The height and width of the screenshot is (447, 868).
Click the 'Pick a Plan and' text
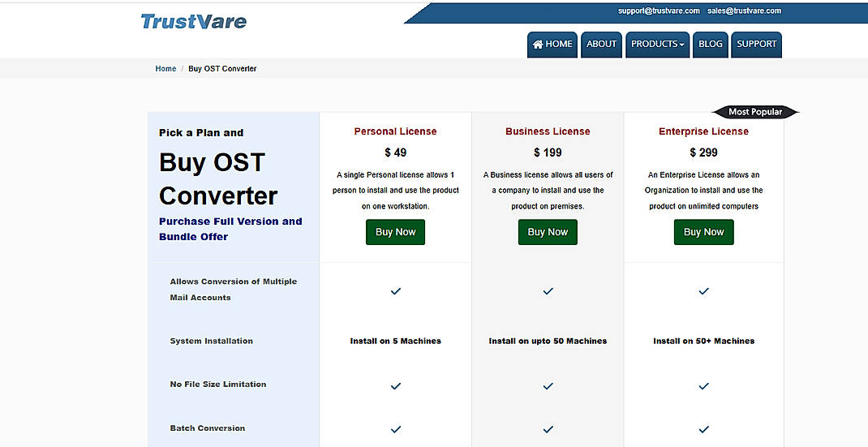point(201,133)
